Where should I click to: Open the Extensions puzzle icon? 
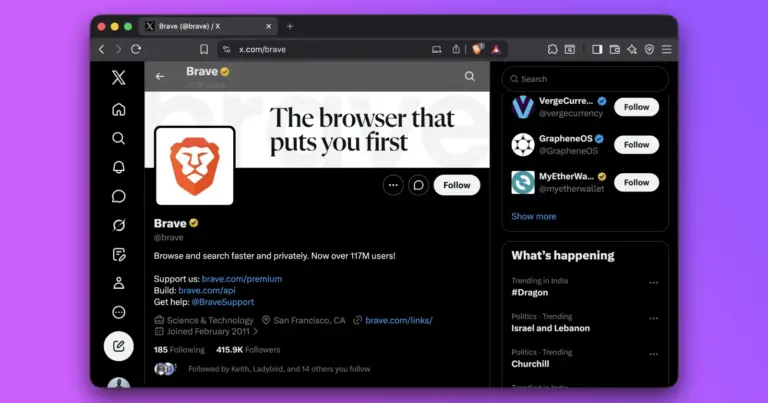[552, 49]
